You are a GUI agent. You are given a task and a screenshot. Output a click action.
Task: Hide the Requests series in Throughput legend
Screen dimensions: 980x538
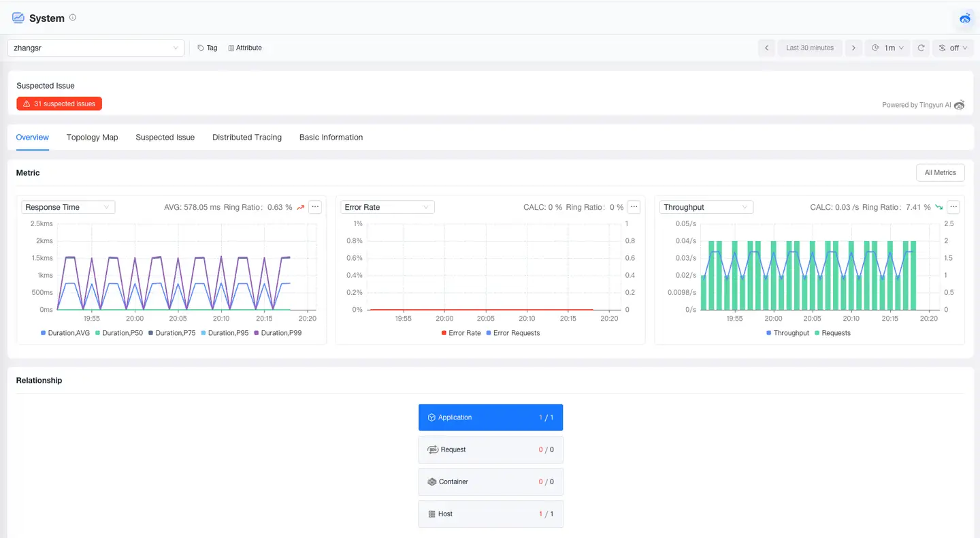pos(836,333)
